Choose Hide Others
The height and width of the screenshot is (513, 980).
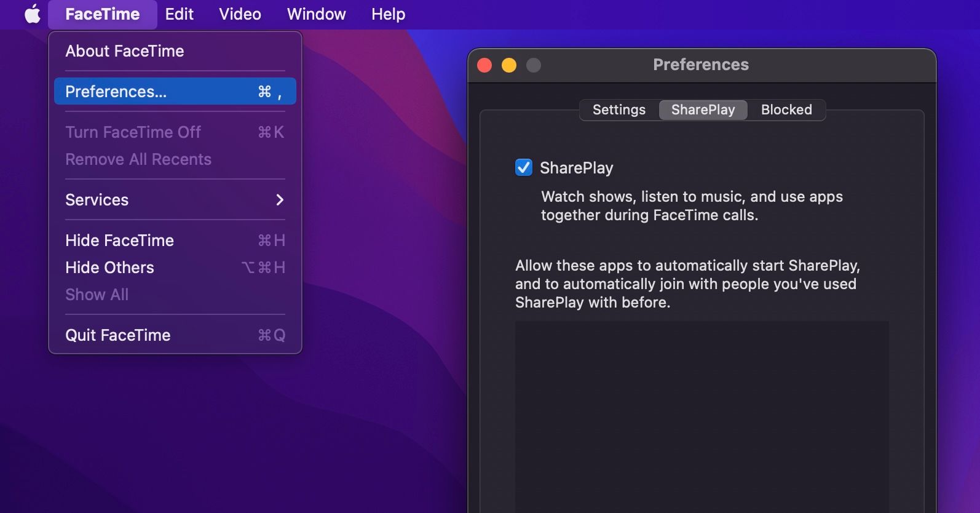point(175,268)
